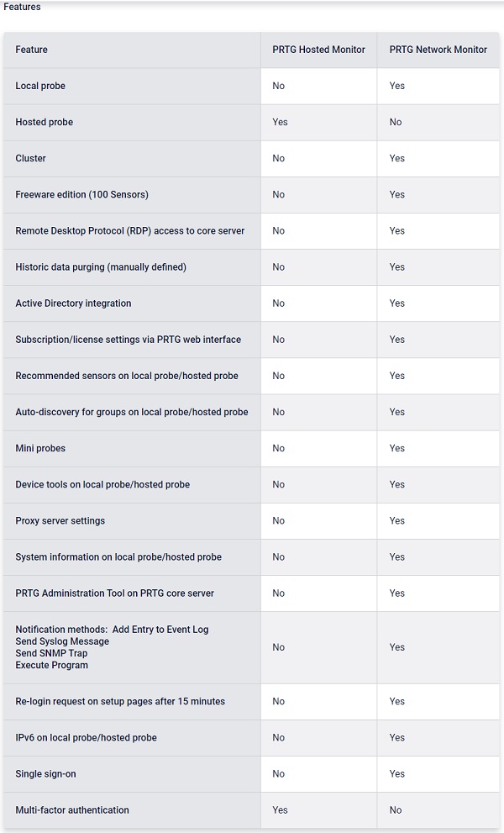Viewport: 504px width, 833px height.
Task: Select the Cluster feature row
Action: (250, 158)
